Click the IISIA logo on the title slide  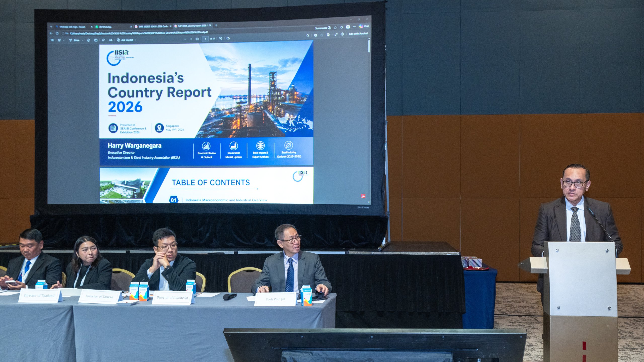[x=120, y=58]
